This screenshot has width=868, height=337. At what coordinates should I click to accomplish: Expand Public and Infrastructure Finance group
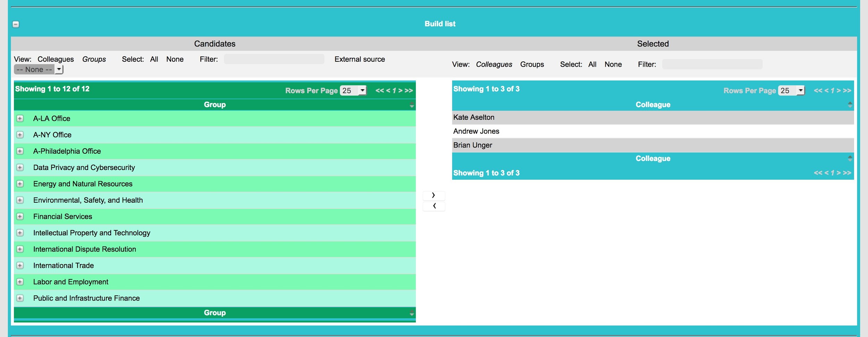[20, 298]
